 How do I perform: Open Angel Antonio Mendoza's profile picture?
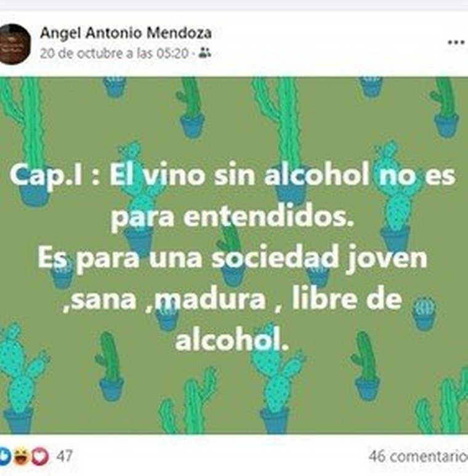click(x=14, y=44)
